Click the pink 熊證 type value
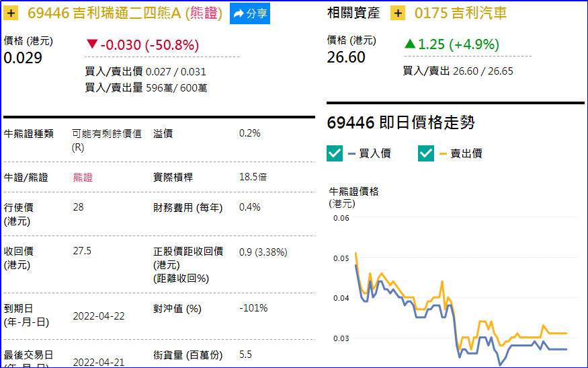Viewport: 588px width, 368px height. tap(83, 177)
